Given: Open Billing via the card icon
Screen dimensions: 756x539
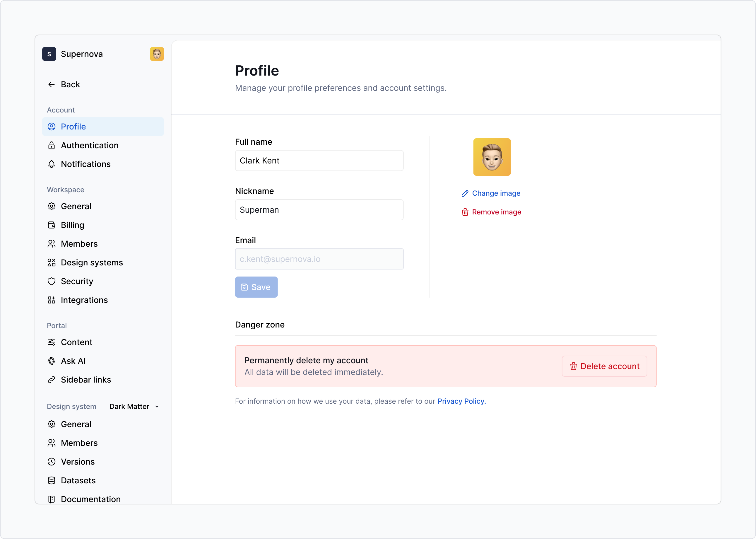Looking at the screenshot, I should click(x=52, y=225).
